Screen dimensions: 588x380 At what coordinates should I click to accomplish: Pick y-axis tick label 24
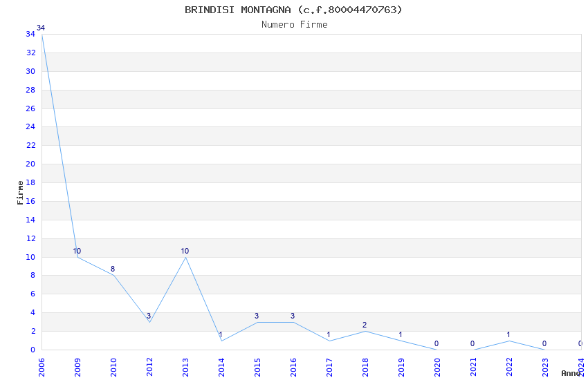click(x=30, y=126)
